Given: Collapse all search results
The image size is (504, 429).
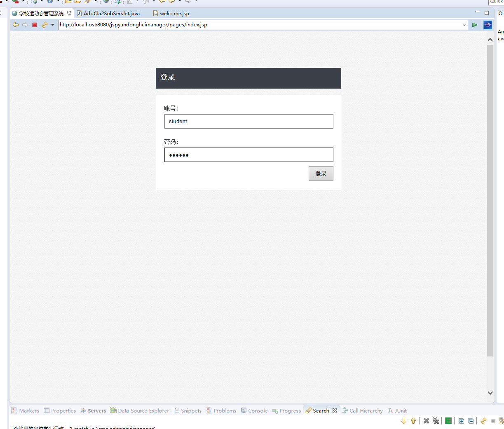Looking at the screenshot, I should click(471, 421).
